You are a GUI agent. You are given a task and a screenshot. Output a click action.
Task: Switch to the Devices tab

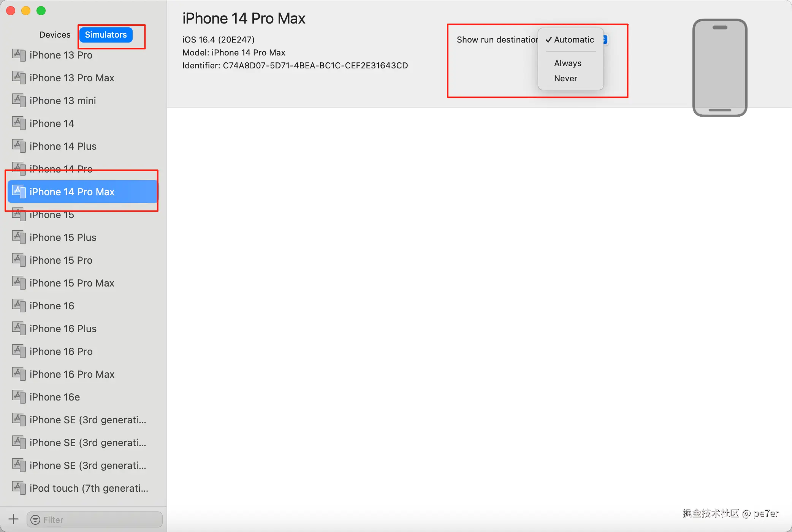(55, 34)
